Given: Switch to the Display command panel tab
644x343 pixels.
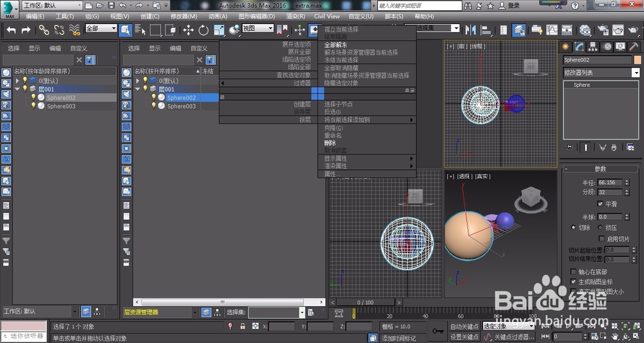Looking at the screenshot, I should coord(620,47).
